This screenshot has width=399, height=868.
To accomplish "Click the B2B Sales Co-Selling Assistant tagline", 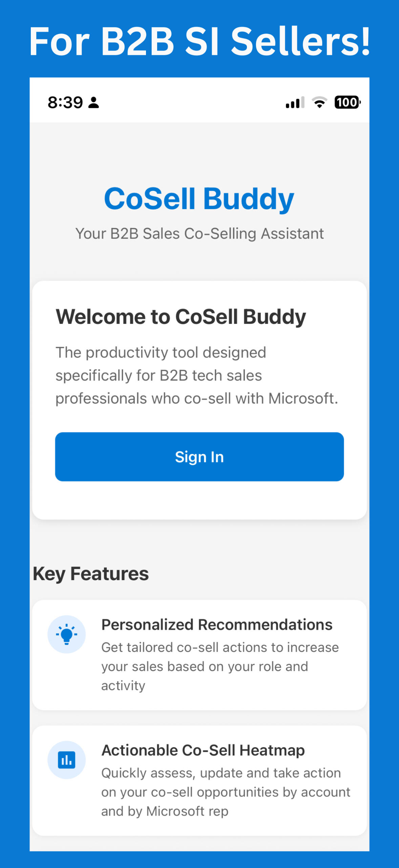I will click(199, 234).
